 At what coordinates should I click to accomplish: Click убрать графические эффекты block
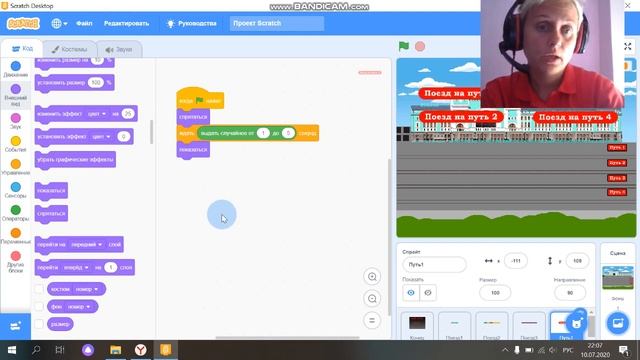[x=75, y=160]
